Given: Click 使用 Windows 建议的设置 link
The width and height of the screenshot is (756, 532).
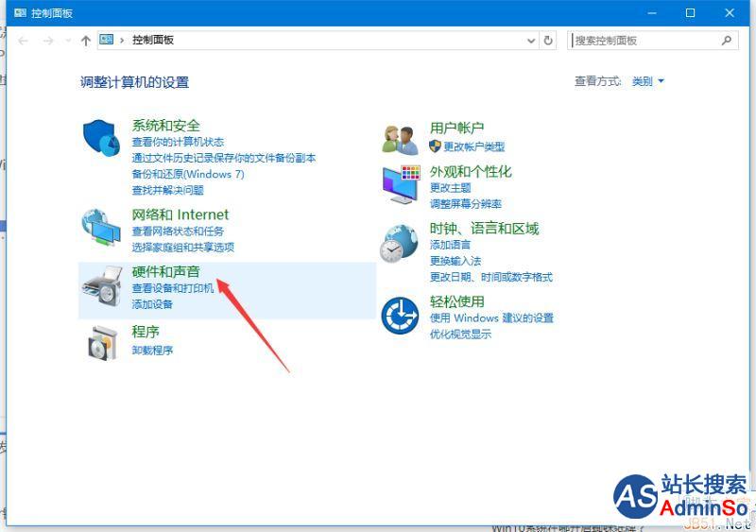Looking at the screenshot, I should coord(491,317).
